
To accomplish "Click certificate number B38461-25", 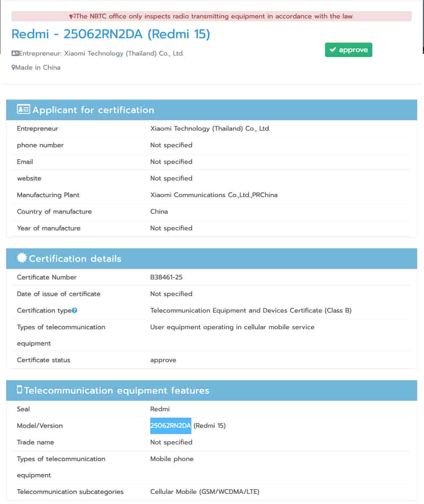I will (x=166, y=277).
